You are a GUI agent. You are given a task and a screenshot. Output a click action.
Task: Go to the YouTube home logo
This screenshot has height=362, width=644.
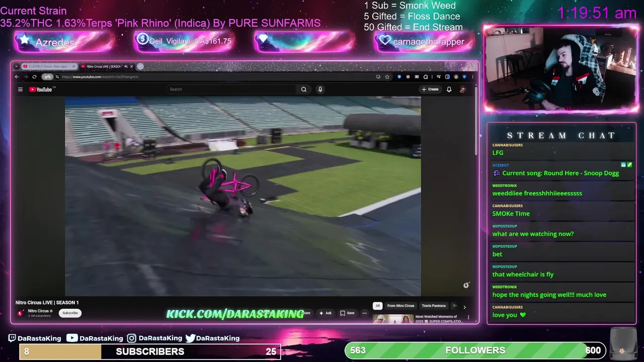tap(41, 89)
